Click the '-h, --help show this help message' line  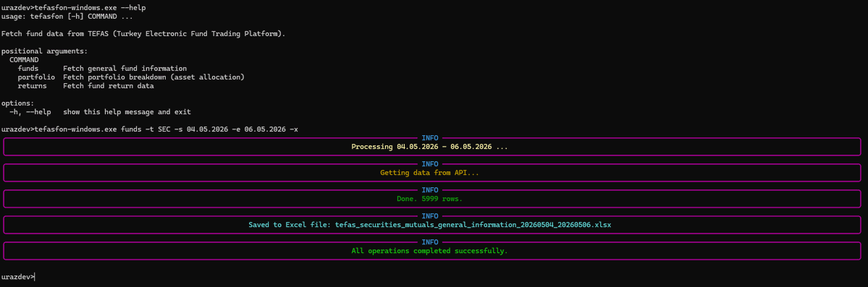pos(100,112)
